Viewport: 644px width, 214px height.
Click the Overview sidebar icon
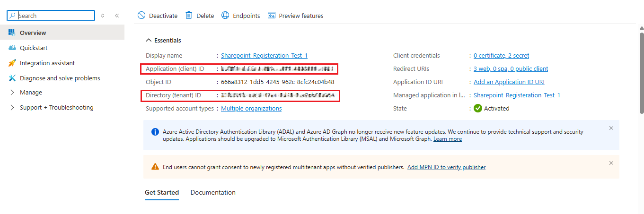[x=12, y=33]
